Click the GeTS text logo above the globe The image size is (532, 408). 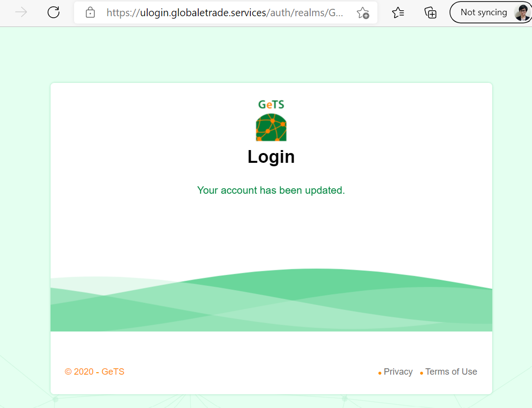[271, 104]
